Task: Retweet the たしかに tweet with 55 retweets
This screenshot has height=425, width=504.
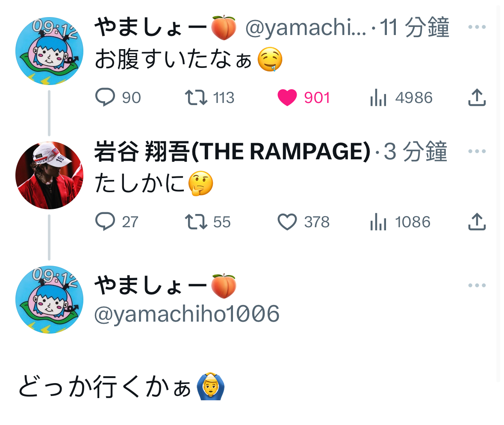Action: pyautogui.click(x=208, y=222)
